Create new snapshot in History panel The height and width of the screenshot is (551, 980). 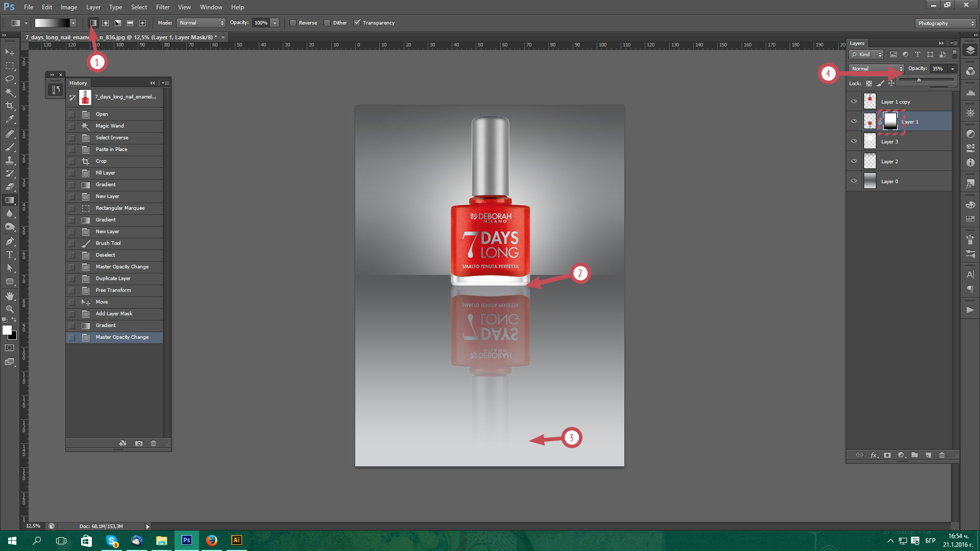(x=139, y=443)
